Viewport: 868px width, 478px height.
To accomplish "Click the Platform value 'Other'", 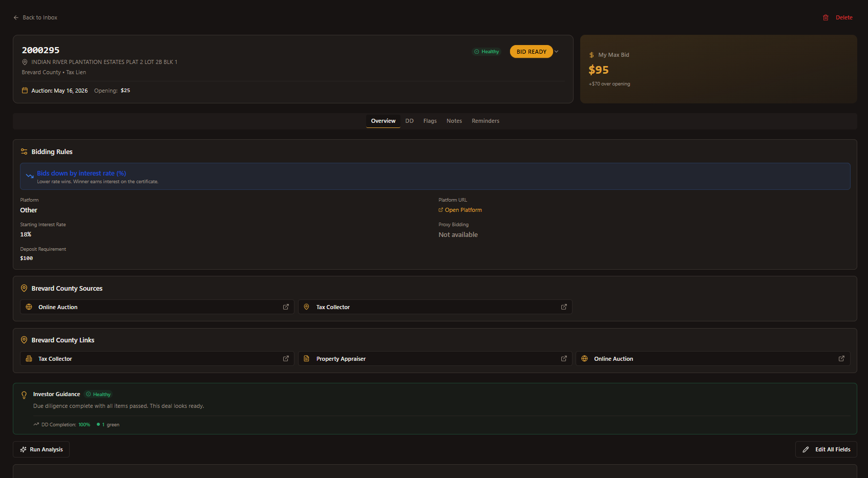I will pos(29,210).
